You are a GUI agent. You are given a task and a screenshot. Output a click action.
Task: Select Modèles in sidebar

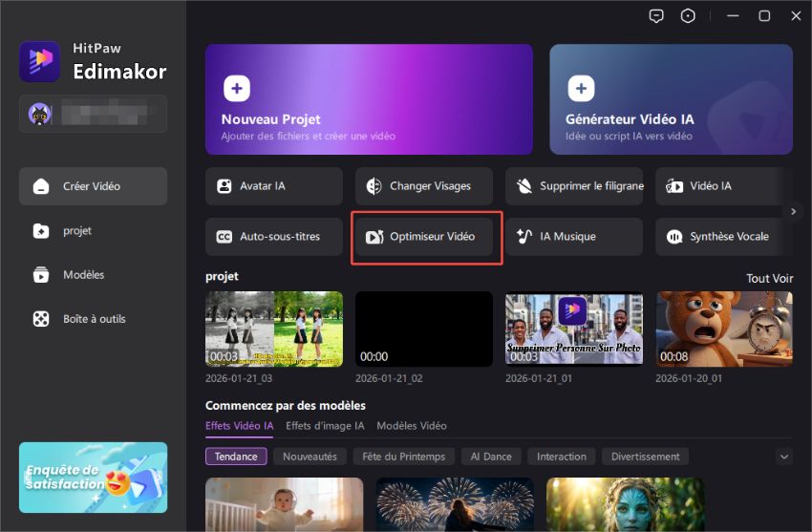(94, 275)
